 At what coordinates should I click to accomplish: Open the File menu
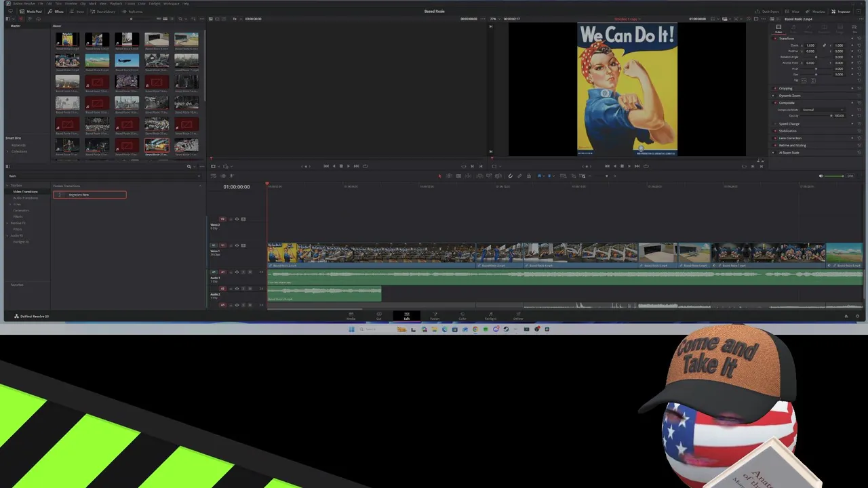click(41, 3)
